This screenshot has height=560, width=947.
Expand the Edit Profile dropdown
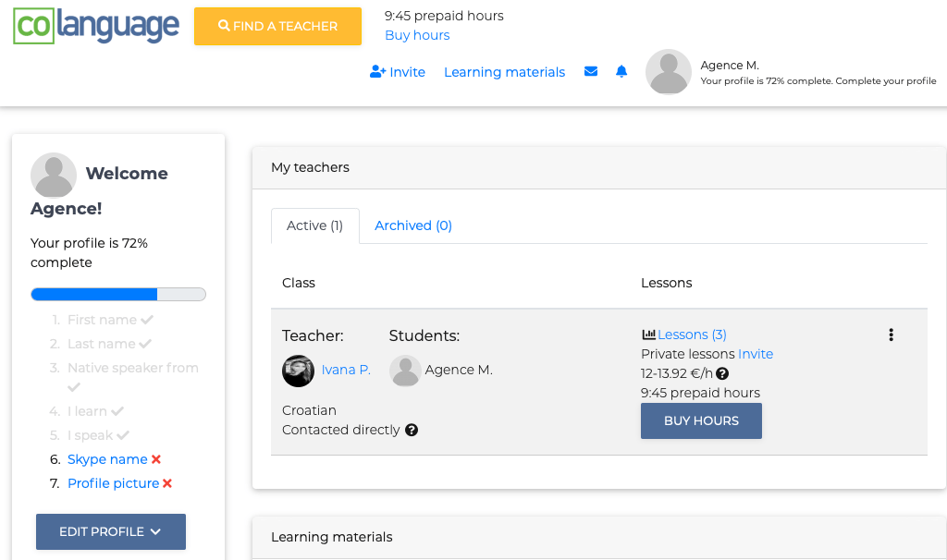click(111, 531)
